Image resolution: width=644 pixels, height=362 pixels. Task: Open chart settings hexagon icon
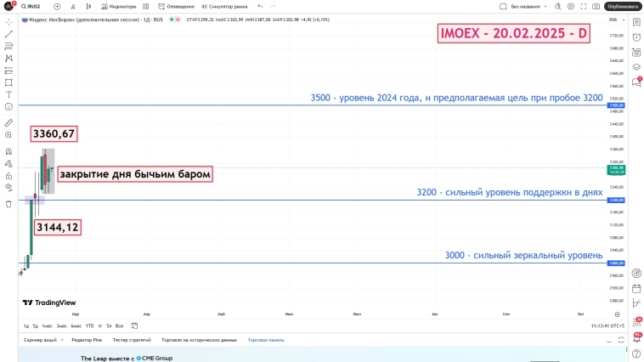(x=570, y=7)
